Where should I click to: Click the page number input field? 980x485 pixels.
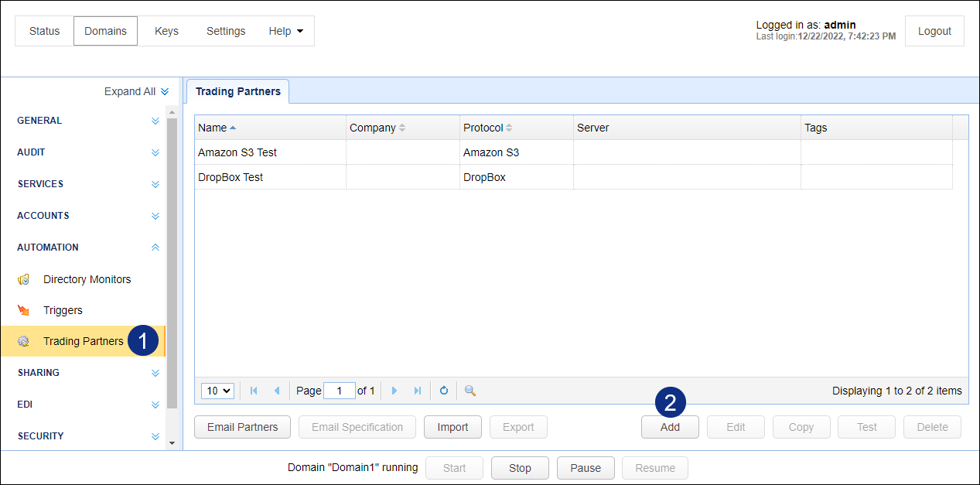[x=340, y=391]
